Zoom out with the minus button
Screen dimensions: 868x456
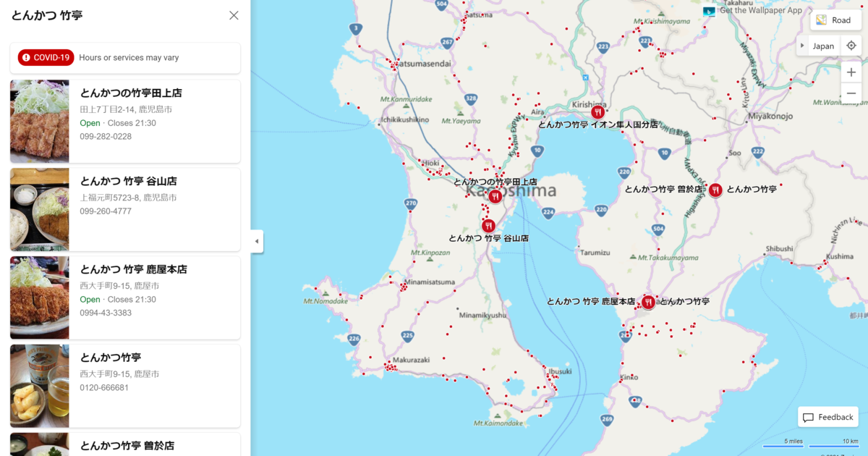point(851,93)
